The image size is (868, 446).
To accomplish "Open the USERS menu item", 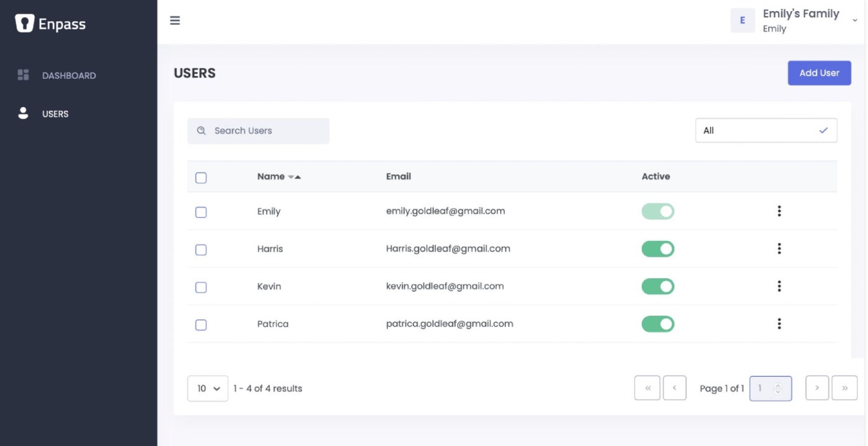I will click(55, 114).
